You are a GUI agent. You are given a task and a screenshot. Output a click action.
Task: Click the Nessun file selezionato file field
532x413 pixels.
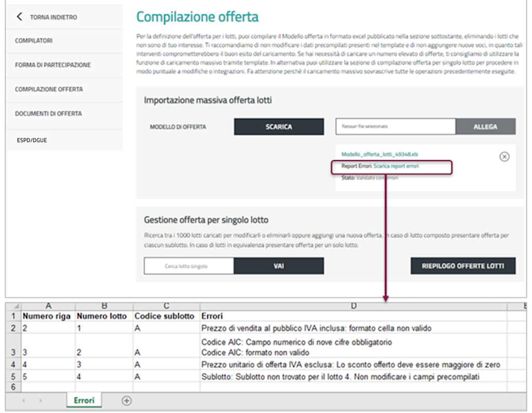point(395,126)
